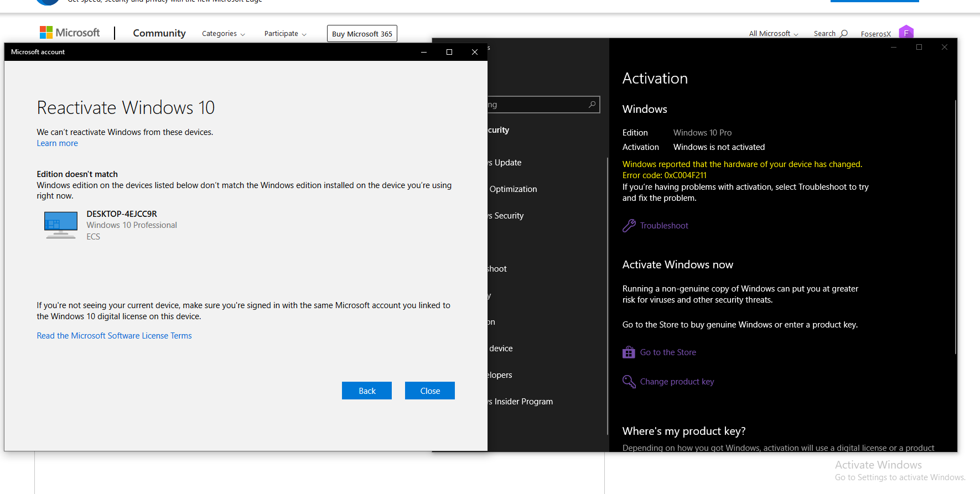980x494 pixels.
Task: Click the Windows 10 Pro edition text
Action: (x=702, y=133)
